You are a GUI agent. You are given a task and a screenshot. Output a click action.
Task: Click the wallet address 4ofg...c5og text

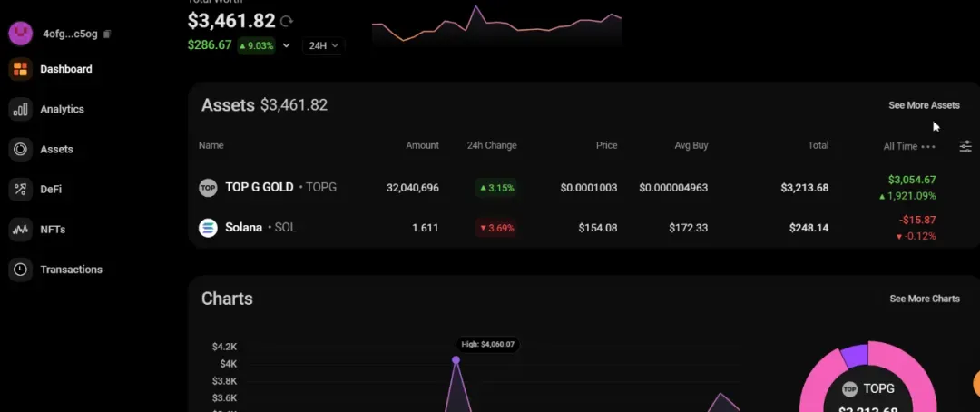point(70,34)
